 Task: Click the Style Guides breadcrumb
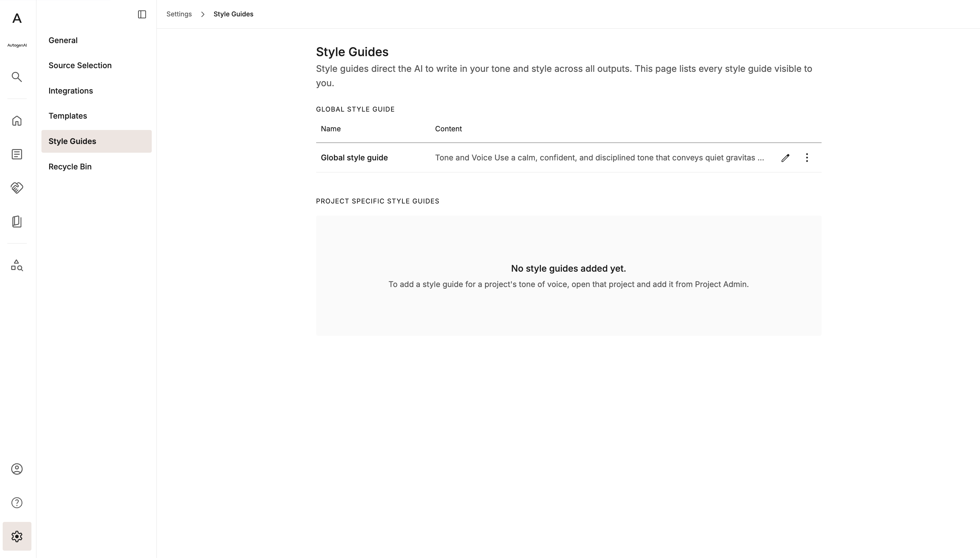pyautogui.click(x=233, y=14)
